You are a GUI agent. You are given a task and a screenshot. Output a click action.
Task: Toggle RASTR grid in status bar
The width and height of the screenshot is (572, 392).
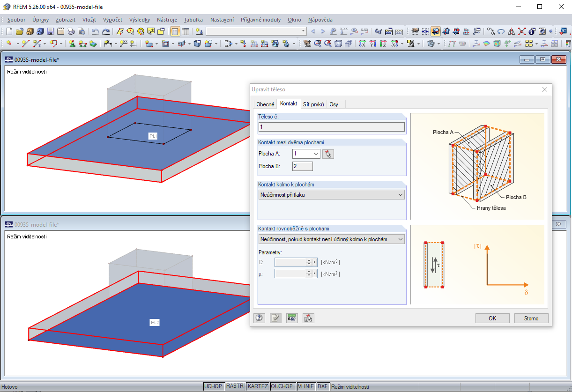click(x=235, y=387)
